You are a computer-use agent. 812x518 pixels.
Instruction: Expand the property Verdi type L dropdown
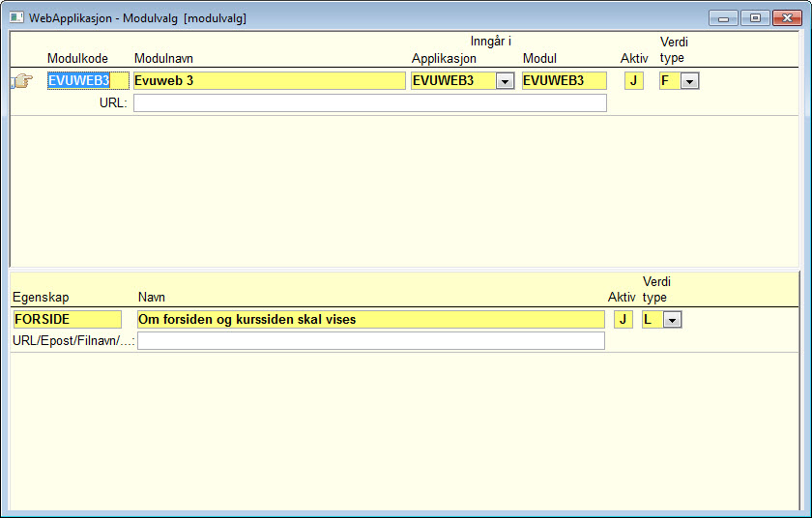672,320
